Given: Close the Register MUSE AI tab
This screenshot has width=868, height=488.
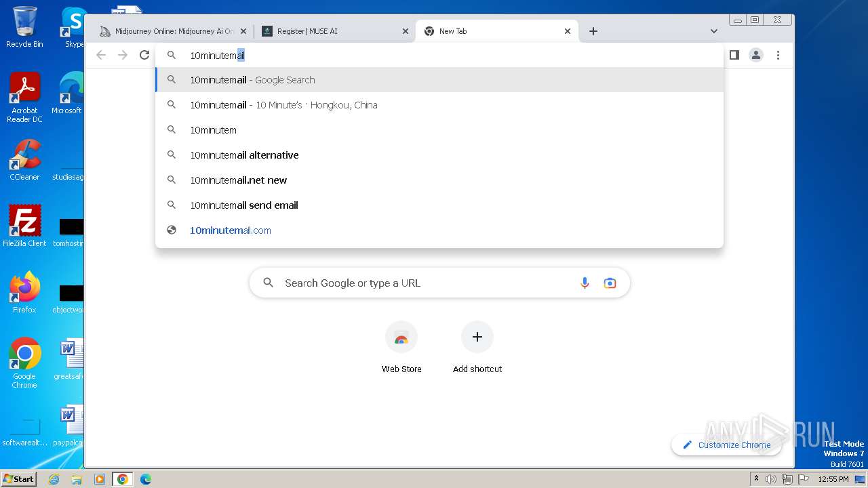Looking at the screenshot, I should pos(406,31).
